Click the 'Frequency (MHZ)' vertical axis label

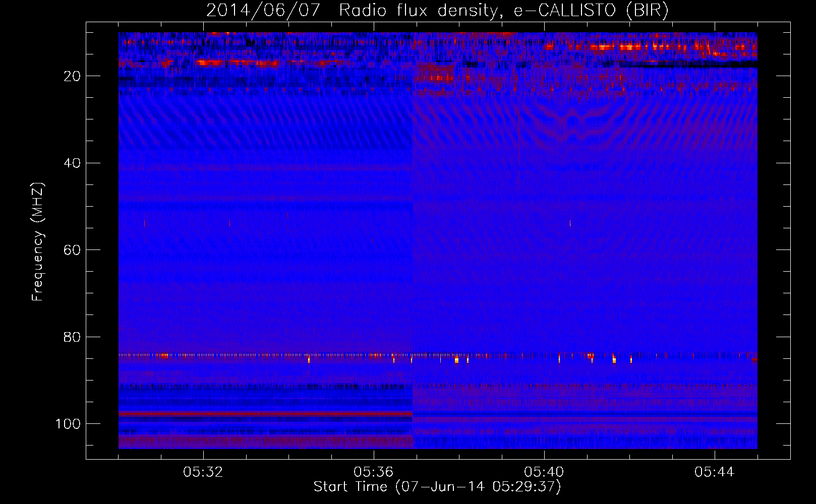[x=38, y=242]
